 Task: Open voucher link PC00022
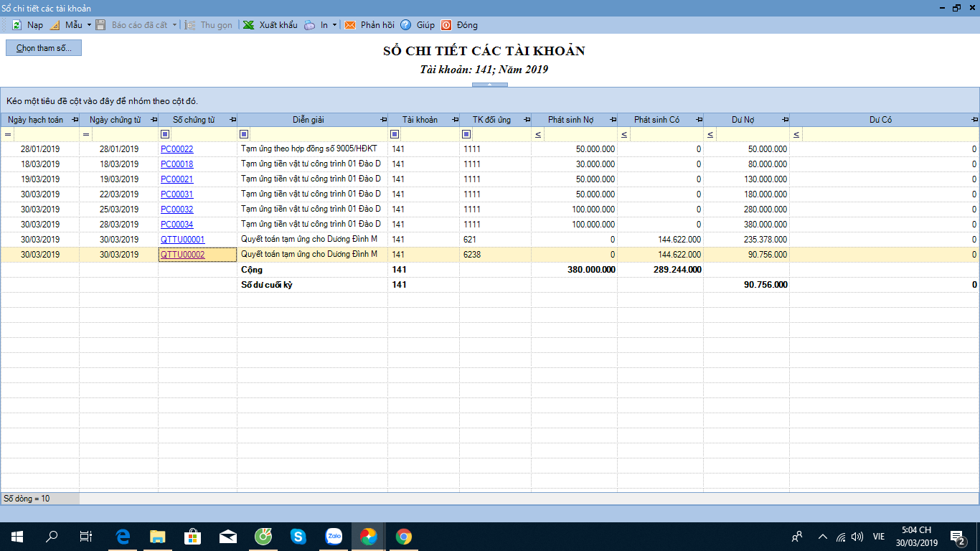pyautogui.click(x=176, y=149)
